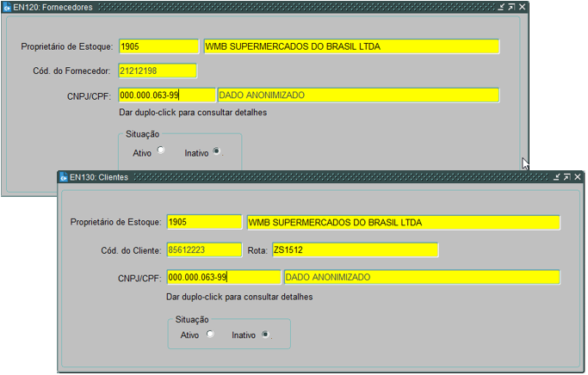The width and height of the screenshot is (588, 375).
Task: Click Proprietário de Estoque label in Fornecedores
Action: [67, 46]
